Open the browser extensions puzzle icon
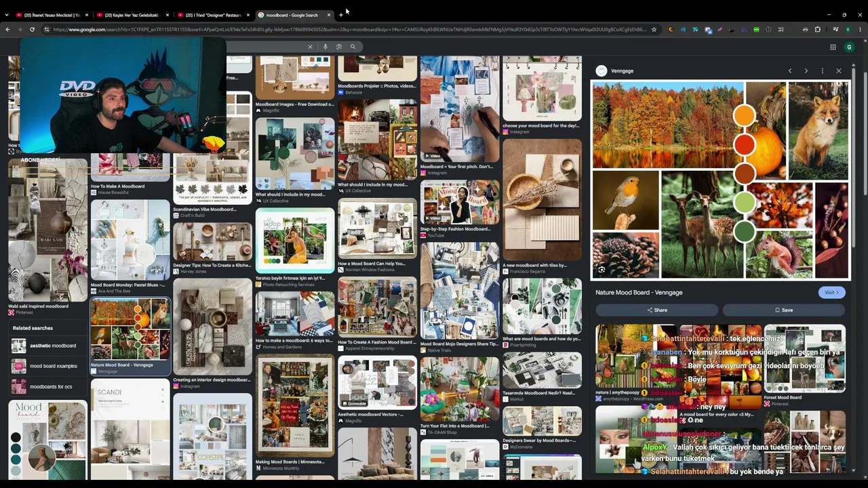Image resolution: width=868 pixels, height=488 pixels. 817,29
